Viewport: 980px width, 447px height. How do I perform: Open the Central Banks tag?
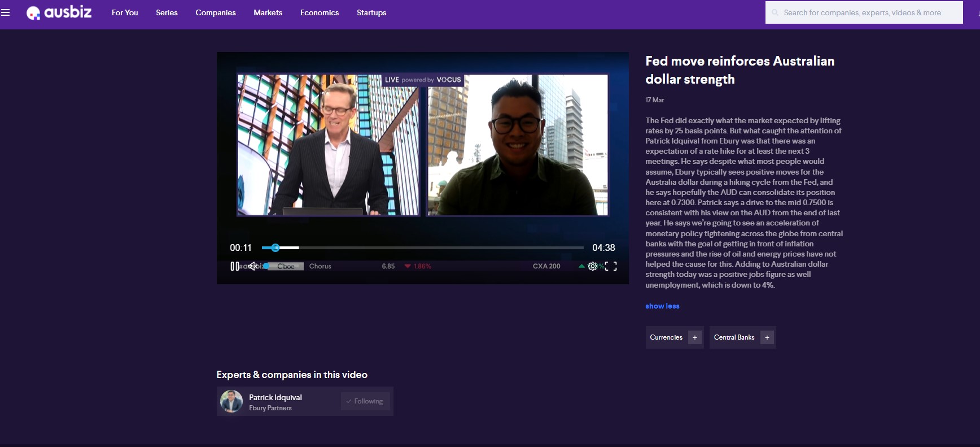[734, 337]
